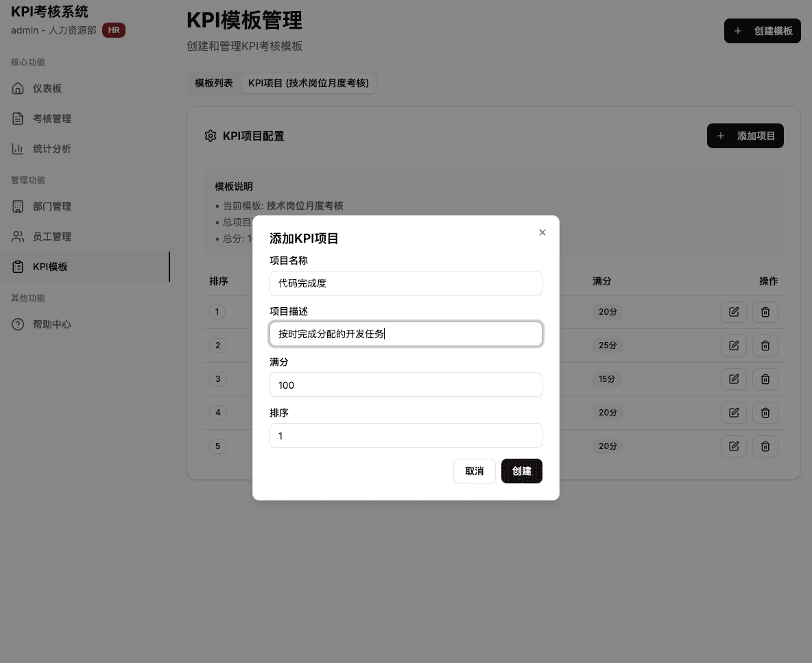The width and height of the screenshot is (812, 663).
Task: Click the plus icon in 创建模板
Action: click(x=738, y=31)
